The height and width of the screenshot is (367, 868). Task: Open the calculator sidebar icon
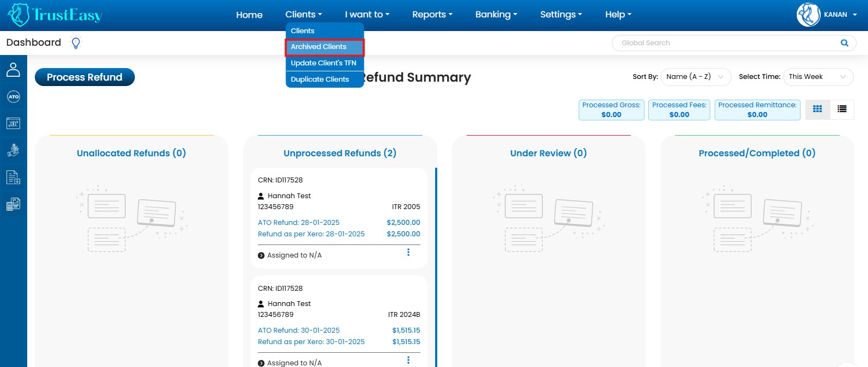[13, 204]
